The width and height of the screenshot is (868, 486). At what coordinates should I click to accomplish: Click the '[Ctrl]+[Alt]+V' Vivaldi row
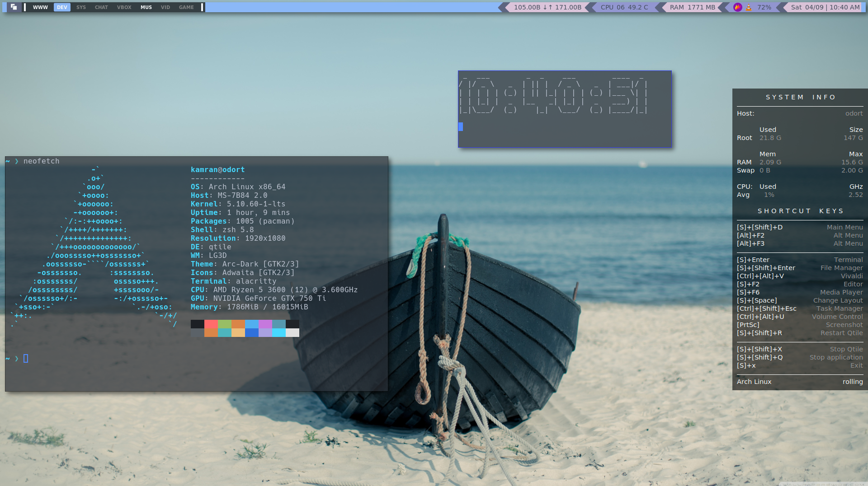800,276
